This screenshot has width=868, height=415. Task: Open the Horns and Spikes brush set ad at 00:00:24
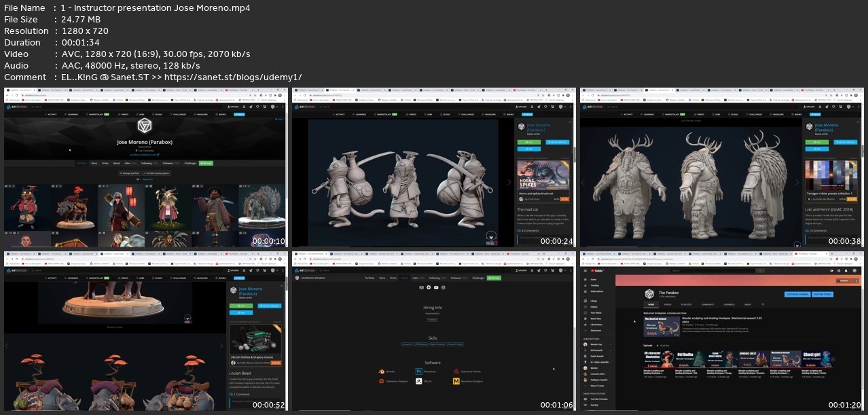(x=543, y=181)
